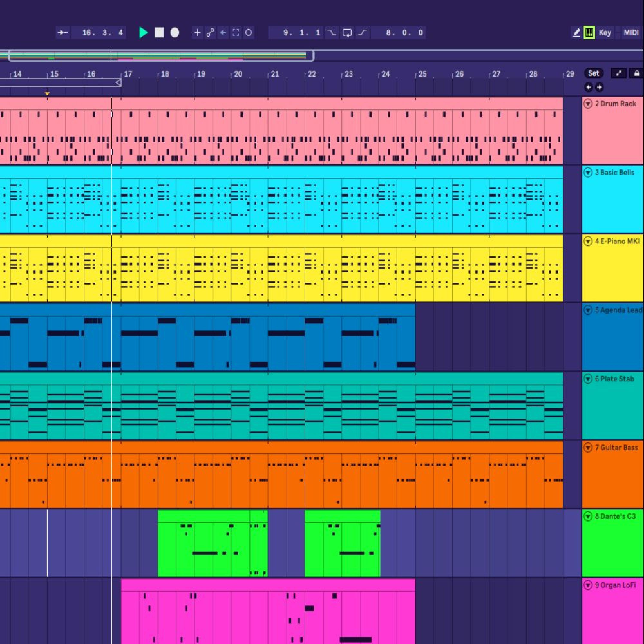
Task: Start playback with the green Play button
Action: click(x=143, y=32)
